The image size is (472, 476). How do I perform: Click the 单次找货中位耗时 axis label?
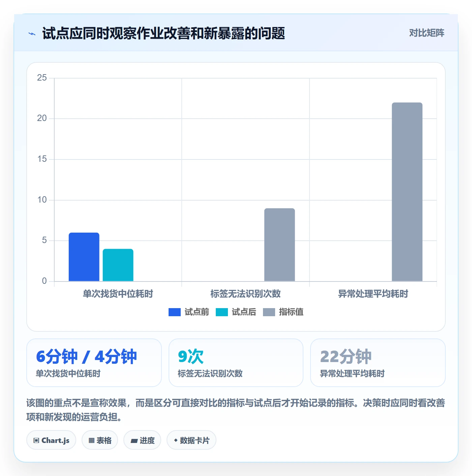118,294
